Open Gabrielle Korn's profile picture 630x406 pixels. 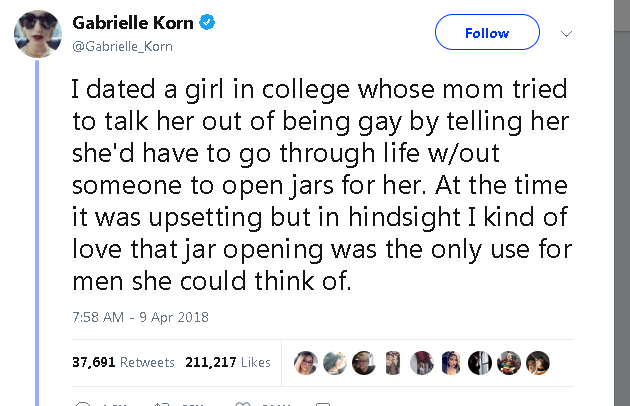[x=38, y=34]
